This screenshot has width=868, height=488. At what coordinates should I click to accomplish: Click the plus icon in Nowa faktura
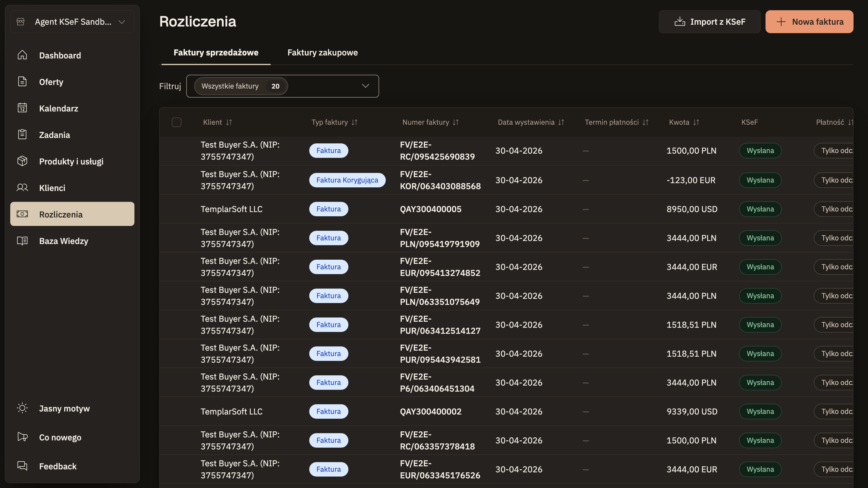[781, 22]
